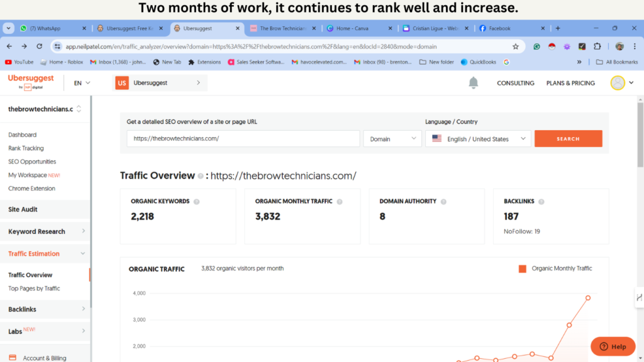Click the Organic Keywords info icon
The width and height of the screenshot is (644, 362).
pyautogui.click(x=196, y=202)
